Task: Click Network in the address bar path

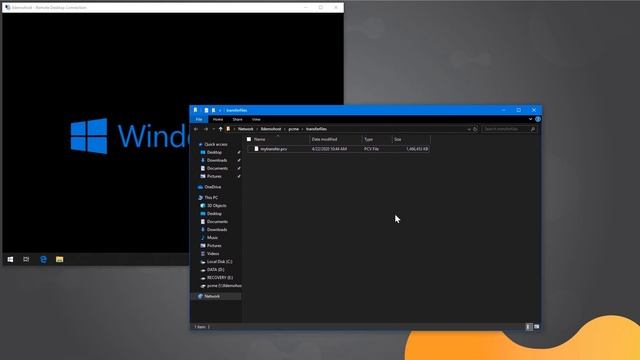Action: point(246,129)
